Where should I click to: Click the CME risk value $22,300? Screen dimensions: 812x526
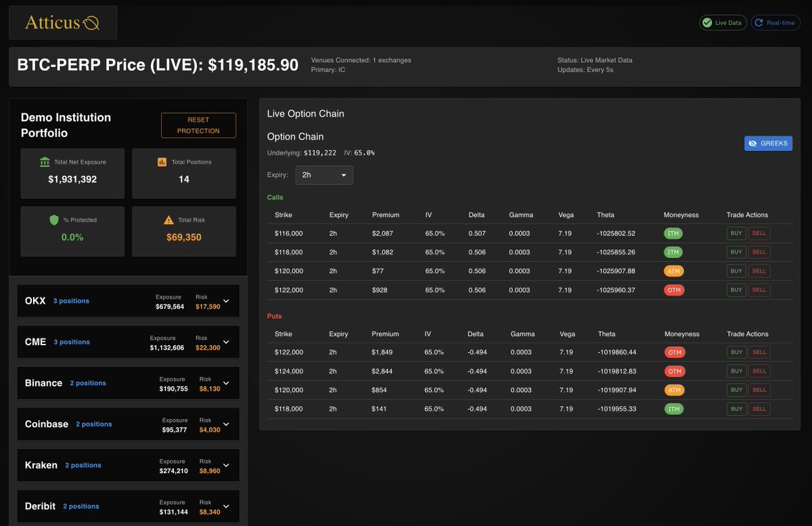[x=208, y=347]
